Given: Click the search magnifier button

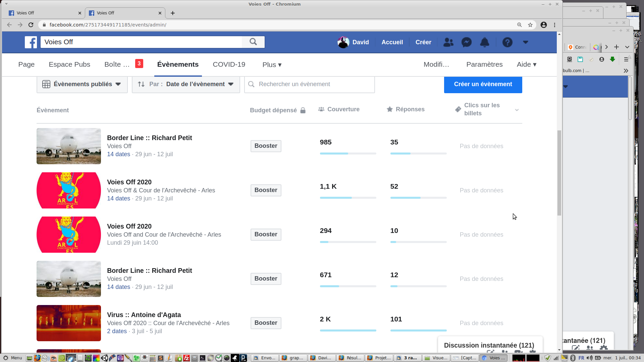Looking at the screenshot, I should point(253,42).
